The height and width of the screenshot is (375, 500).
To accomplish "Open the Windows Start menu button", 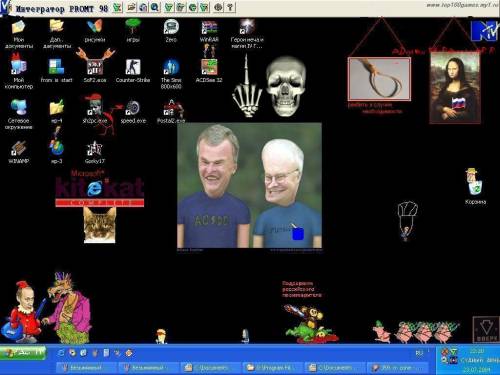I will [x=23, y=353].
